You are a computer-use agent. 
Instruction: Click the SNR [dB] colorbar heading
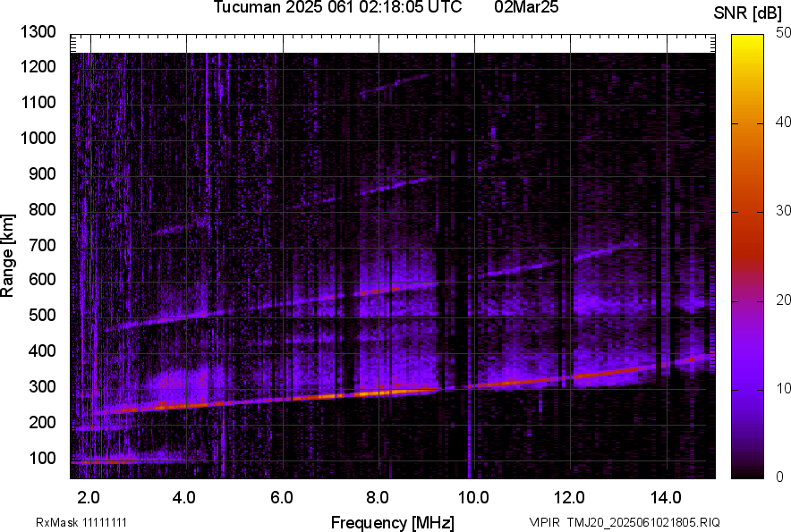pyautogui.click(x=749, y=13)
